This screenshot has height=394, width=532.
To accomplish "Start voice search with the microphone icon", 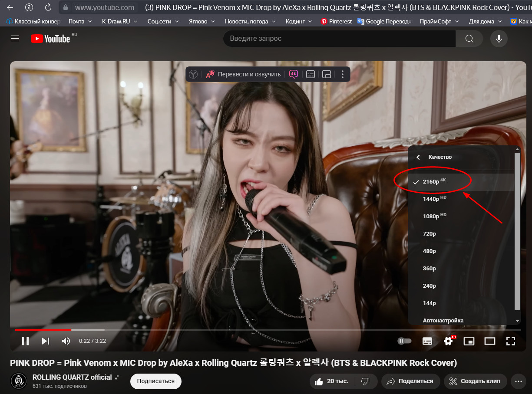I will (499, 39).
